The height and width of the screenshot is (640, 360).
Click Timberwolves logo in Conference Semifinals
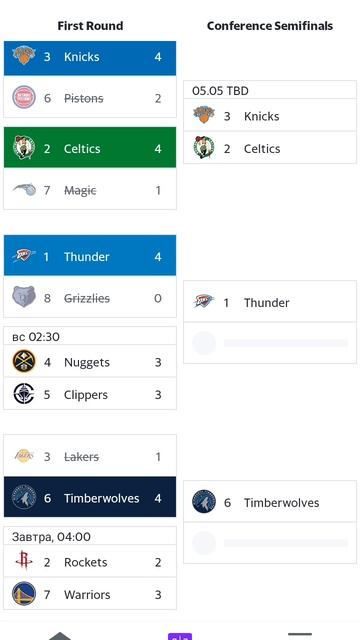(204, 502)
